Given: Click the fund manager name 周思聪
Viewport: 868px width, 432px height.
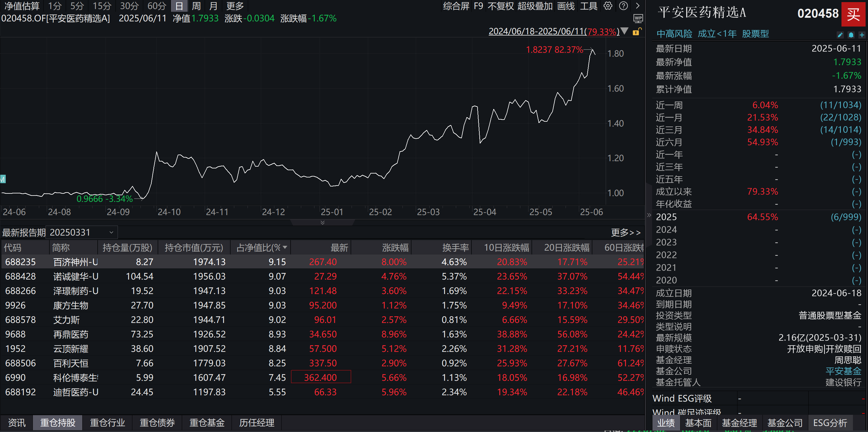Looking at the screenshot, I should 848,360.
